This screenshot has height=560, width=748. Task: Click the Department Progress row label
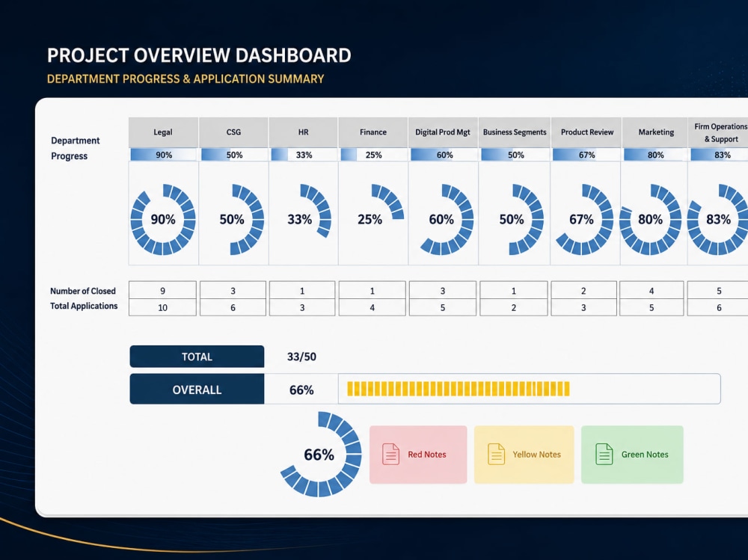(76, 148)
